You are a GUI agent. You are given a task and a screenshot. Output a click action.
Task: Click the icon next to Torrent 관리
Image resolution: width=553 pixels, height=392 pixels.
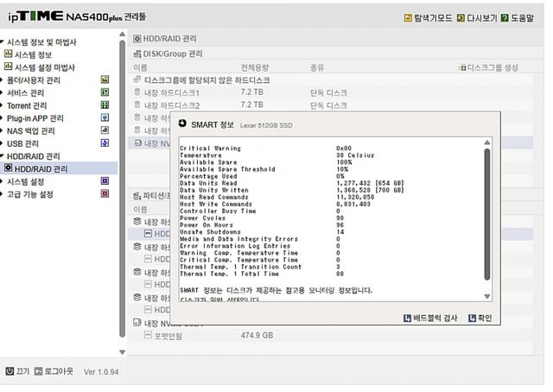105,105
